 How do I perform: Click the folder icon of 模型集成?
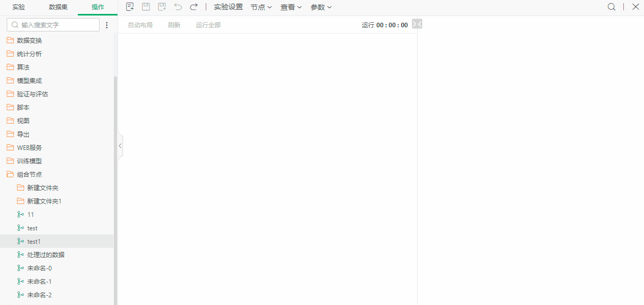[x=10, y=80]
